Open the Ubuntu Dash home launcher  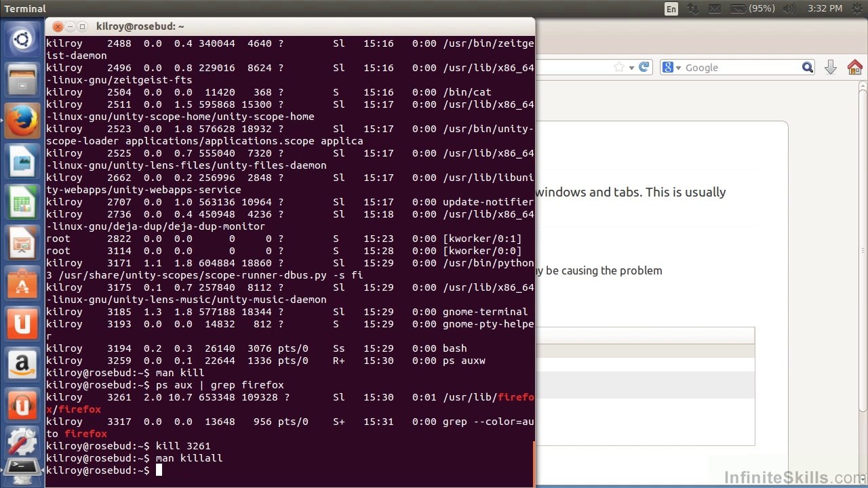pos(22,40)
